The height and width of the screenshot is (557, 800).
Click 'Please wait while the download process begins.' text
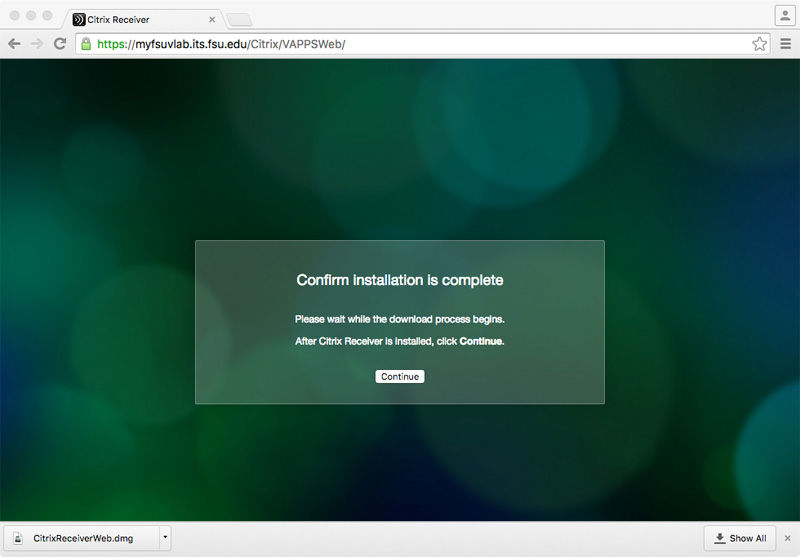click(400, 319)
